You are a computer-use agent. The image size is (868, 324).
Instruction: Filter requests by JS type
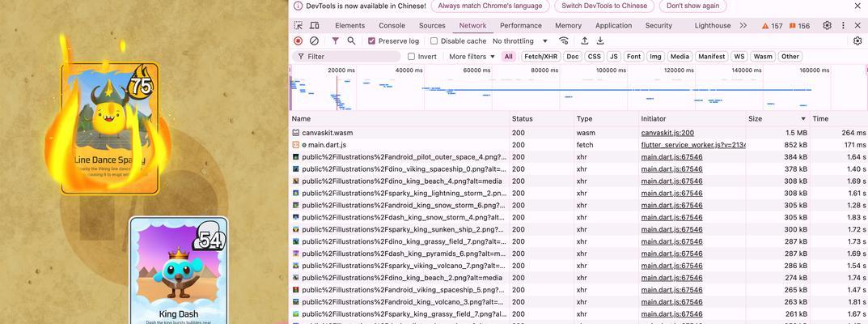613,57
